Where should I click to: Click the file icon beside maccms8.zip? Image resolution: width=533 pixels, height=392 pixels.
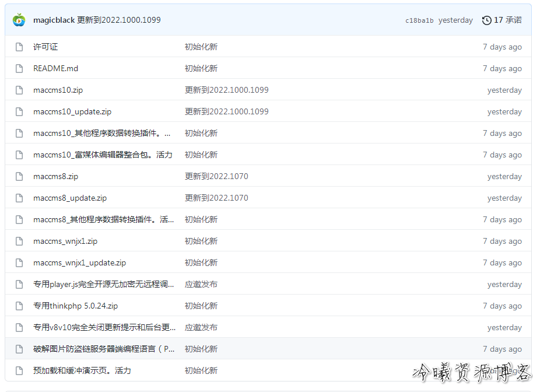(19, 176)
